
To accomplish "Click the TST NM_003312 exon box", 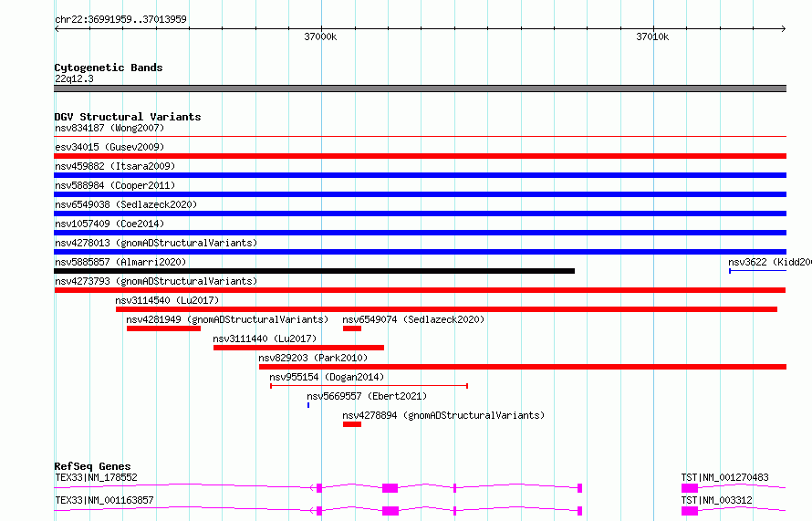I will coord(689,511).
